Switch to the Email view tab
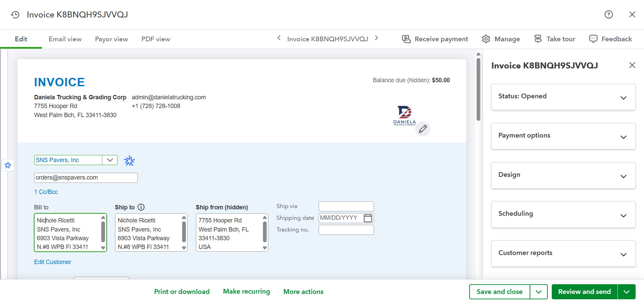 click(65, 39)
